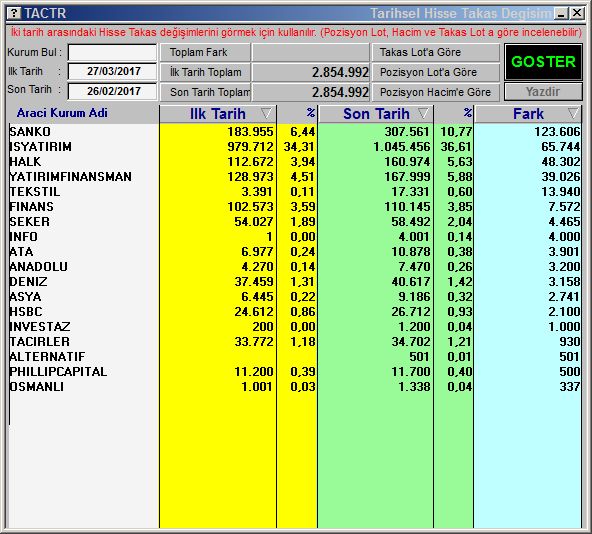The image size is (592, 534).
Task: Click the Son Tarih Toplam button
Action: pyautogui.click(x=205, y=92)
